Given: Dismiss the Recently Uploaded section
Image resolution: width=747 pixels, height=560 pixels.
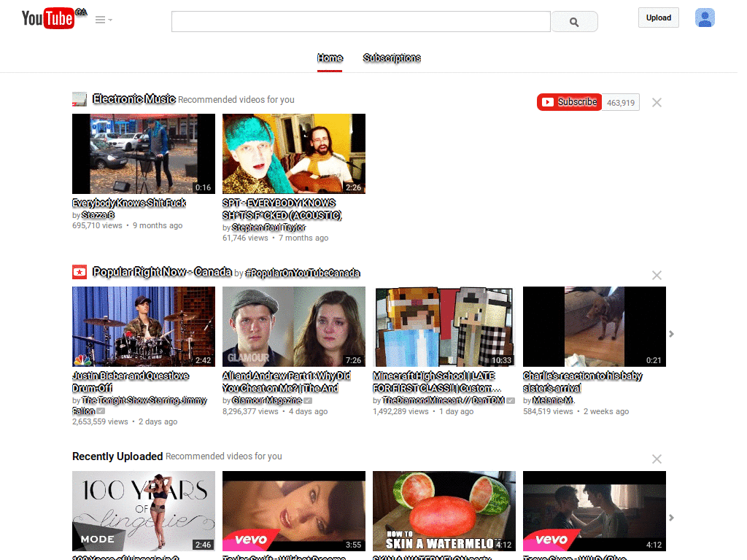Looking at the screenshot, I should click(x=657, y=459).
